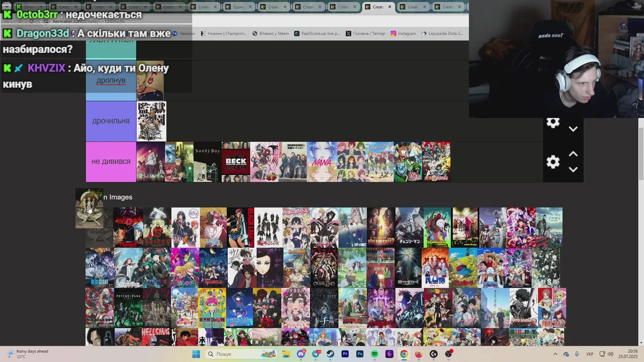Click the дропнув tier label
Screen dimensions: 644x362
click(x=111, y=80)
